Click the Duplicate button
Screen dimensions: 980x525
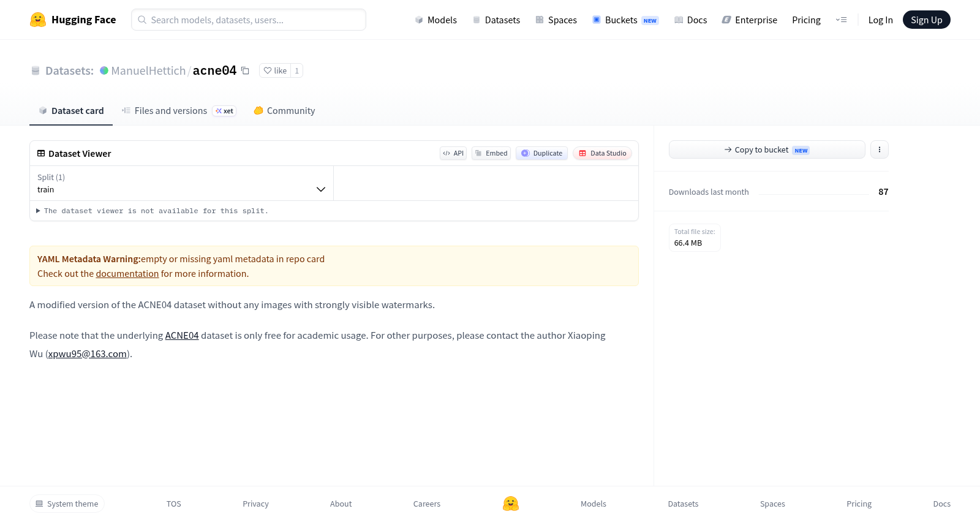pos(541,153)
